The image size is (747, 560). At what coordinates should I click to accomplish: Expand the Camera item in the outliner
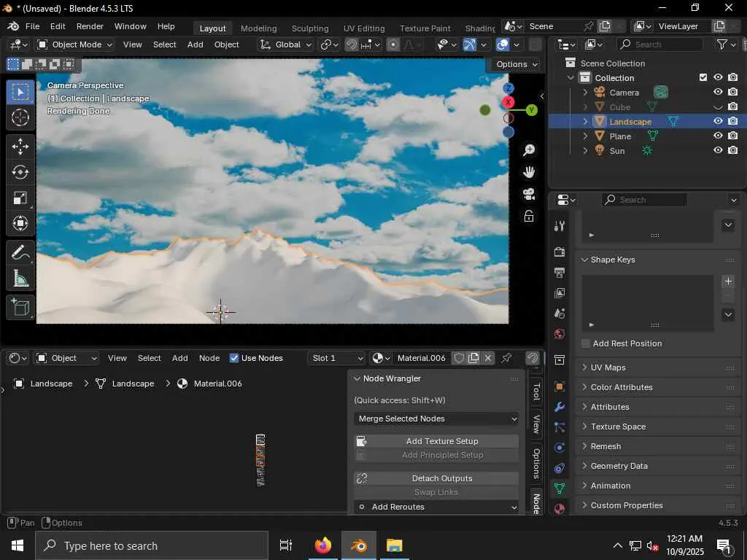click(x=585, y=93)
